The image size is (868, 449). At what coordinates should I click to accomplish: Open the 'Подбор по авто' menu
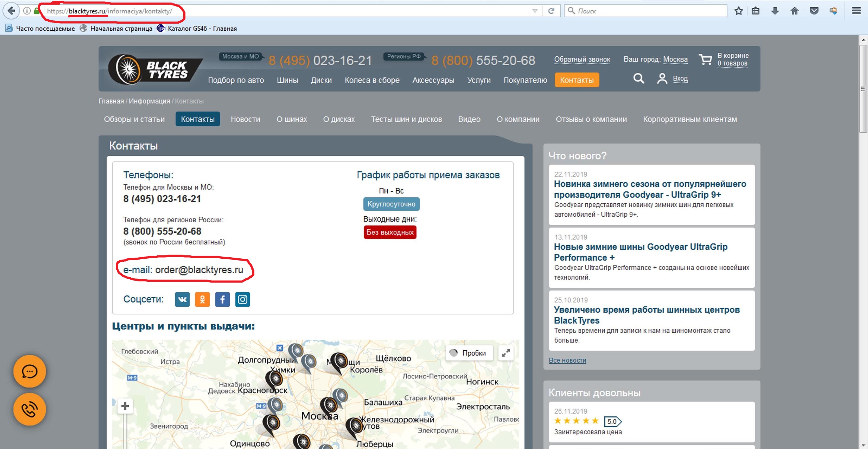click(236, 80)
